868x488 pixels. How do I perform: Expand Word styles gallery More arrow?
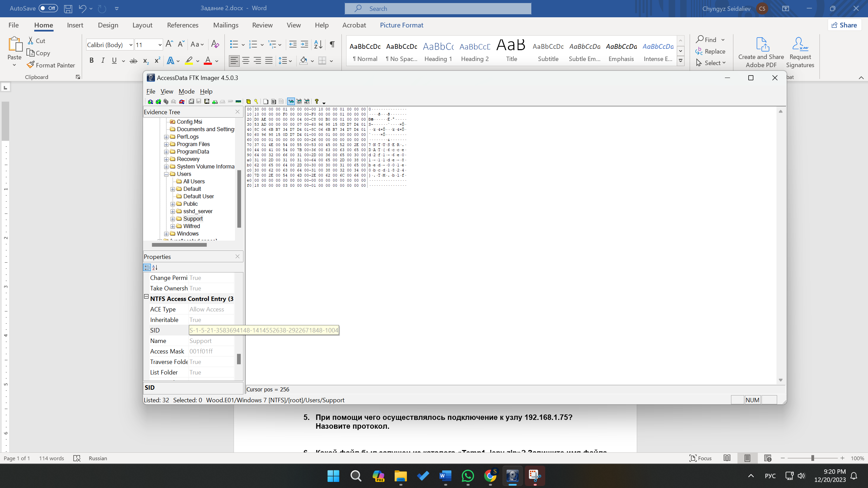coord(680,61)
